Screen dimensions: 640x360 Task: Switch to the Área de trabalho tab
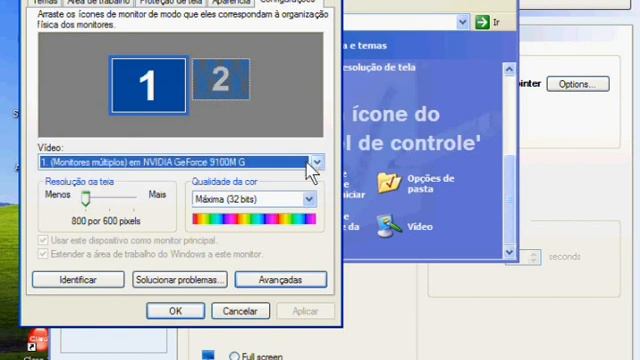[98, 2]
